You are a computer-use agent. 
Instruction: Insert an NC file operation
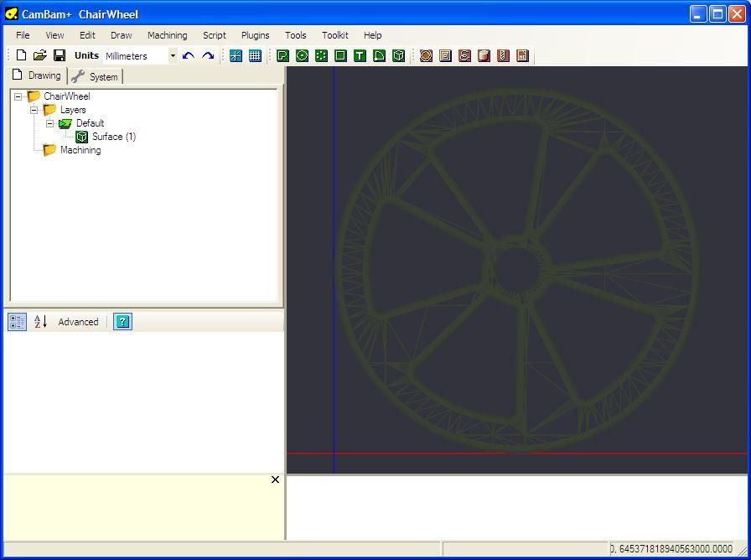(x=522, y=55)
